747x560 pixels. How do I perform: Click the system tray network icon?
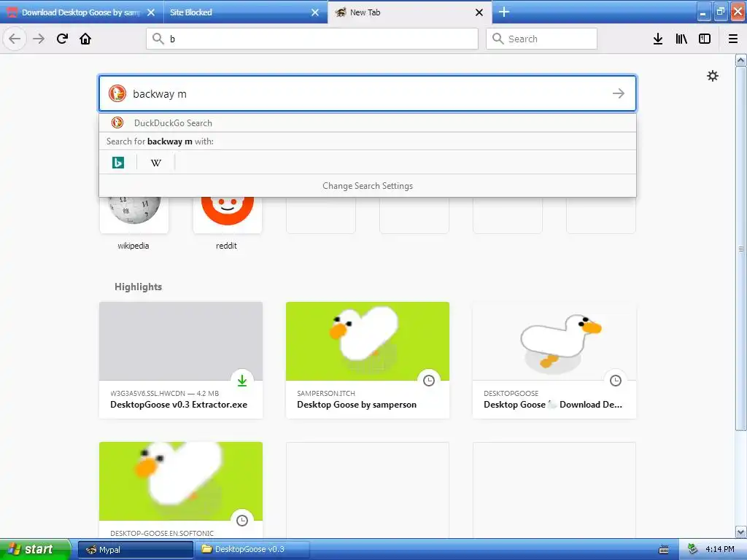tap(693, 549)
